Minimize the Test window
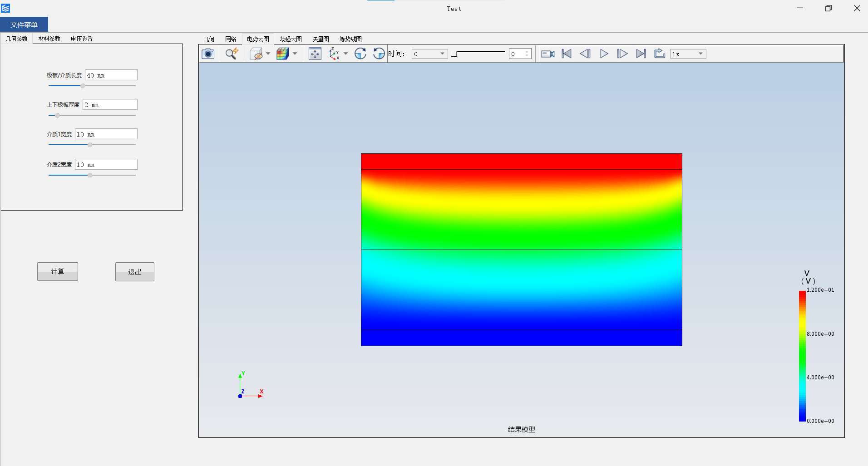Viewport: 868px width, 466px height. coord(800,8)
